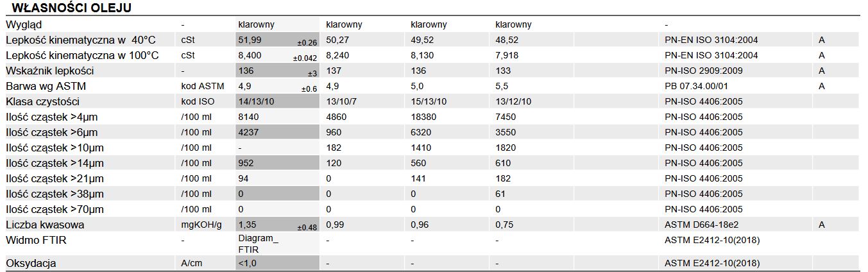Click the PN-EN ISO 3104:2004 standard in 40°C row
Image resolution: width=868 pixels, height=272 pixels.
coord(711,40)
